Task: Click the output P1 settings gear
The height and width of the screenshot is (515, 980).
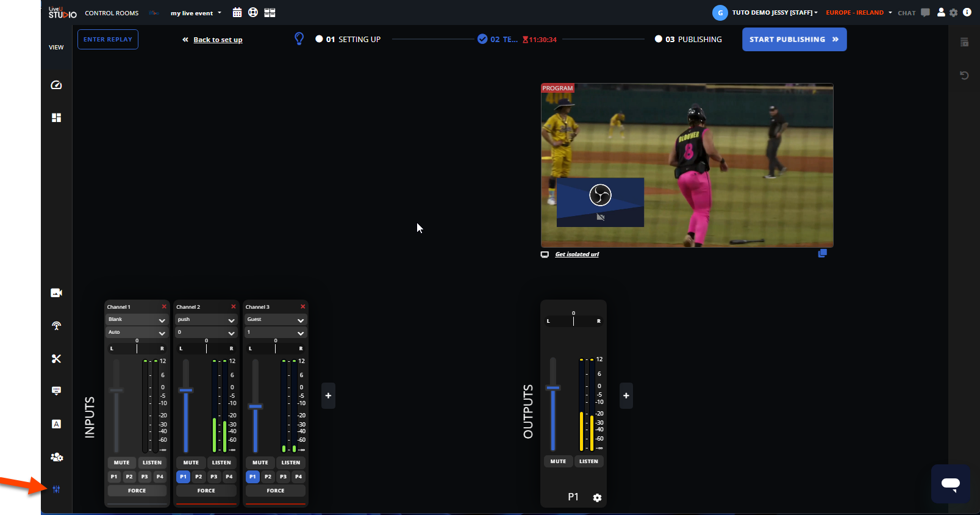Action: (597, 498)
